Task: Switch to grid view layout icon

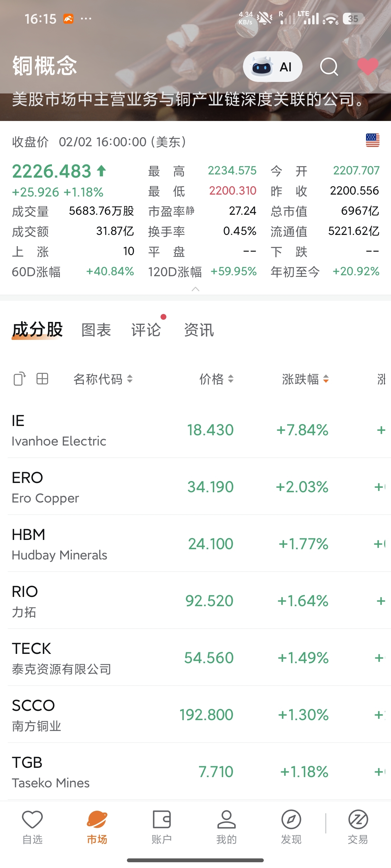Action: point(43,379)
